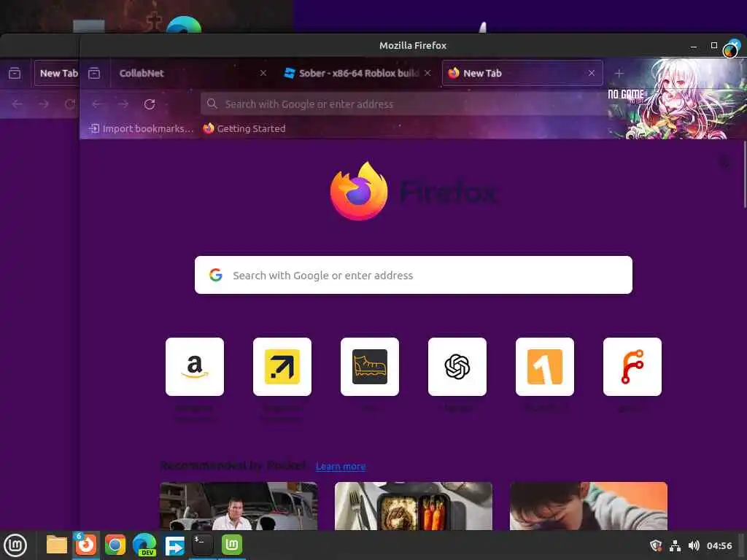Select the active New Tab tab
This screenshot has width=747, height=560.
click(x=522, y=73)
